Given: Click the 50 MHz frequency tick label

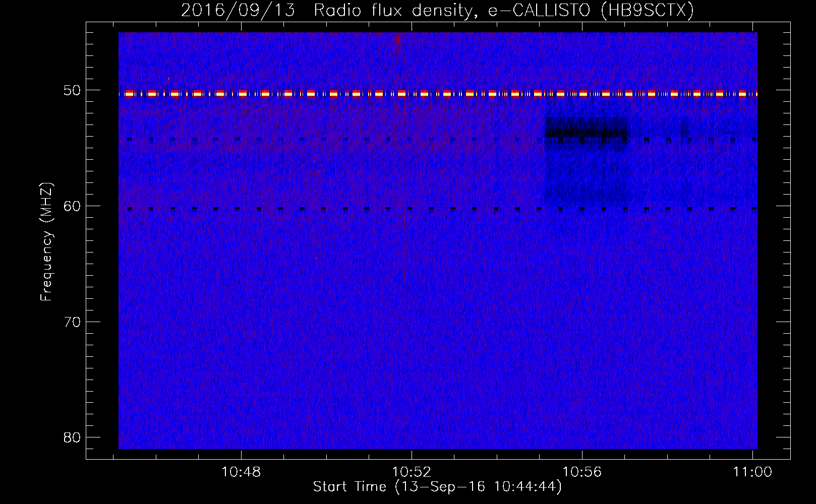Looking at the screenshot, I should 72,90.
